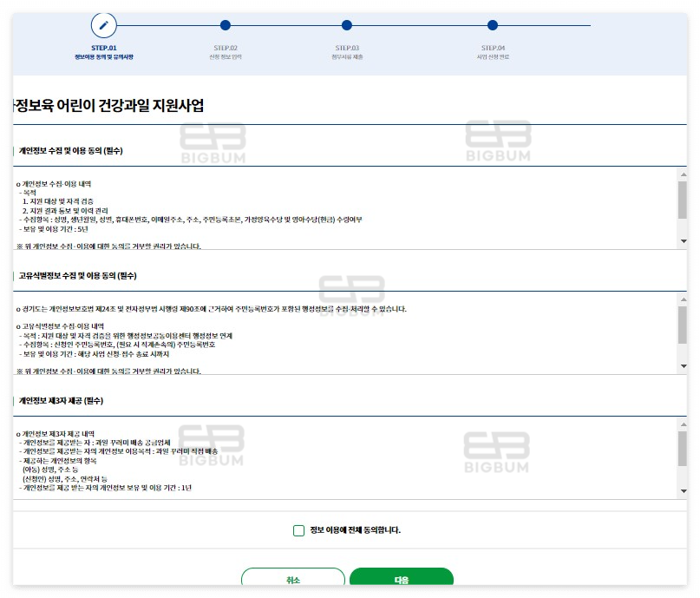Click page title '어린이 건강과일 지원사업'

pyautogui.click(x=130, y=106)
